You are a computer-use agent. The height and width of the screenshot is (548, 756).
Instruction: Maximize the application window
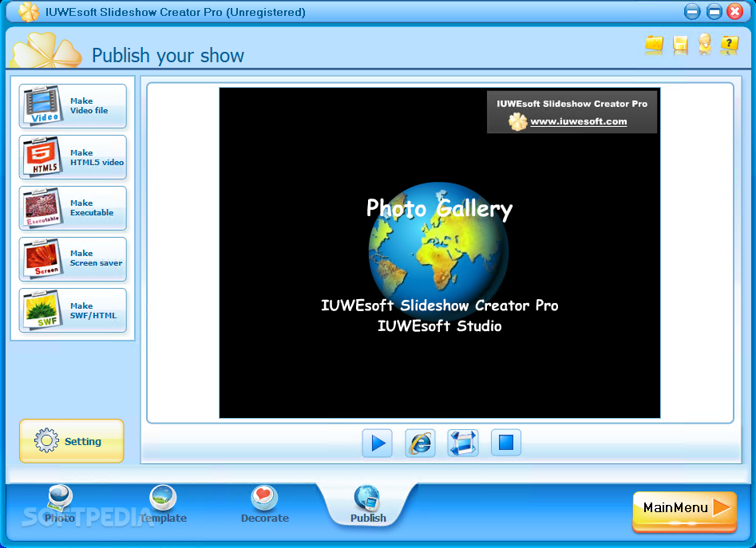click(714, 11)
